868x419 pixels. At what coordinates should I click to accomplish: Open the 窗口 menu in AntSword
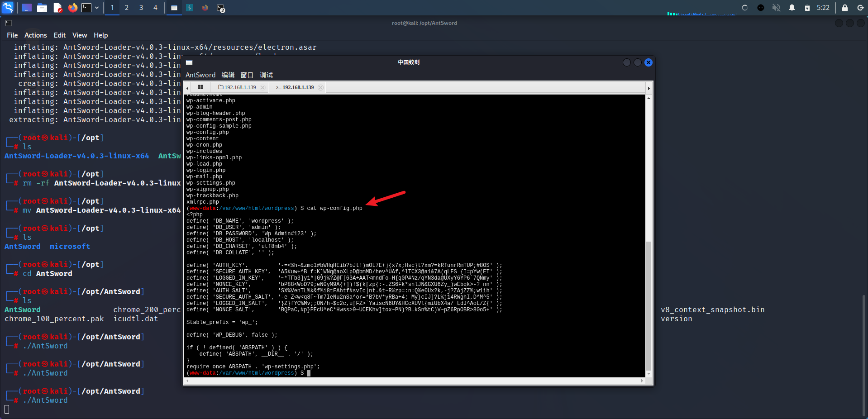(247, 75)
